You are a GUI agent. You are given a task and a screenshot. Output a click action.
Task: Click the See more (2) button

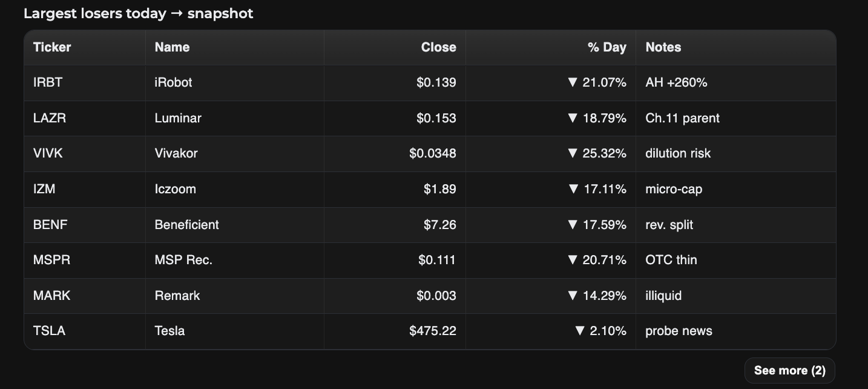[x=789, y=370]
